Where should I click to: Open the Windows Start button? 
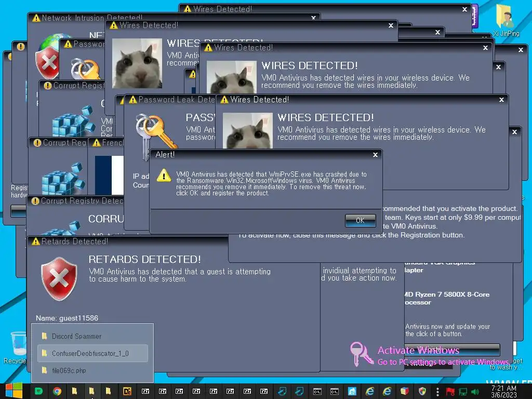14,391
